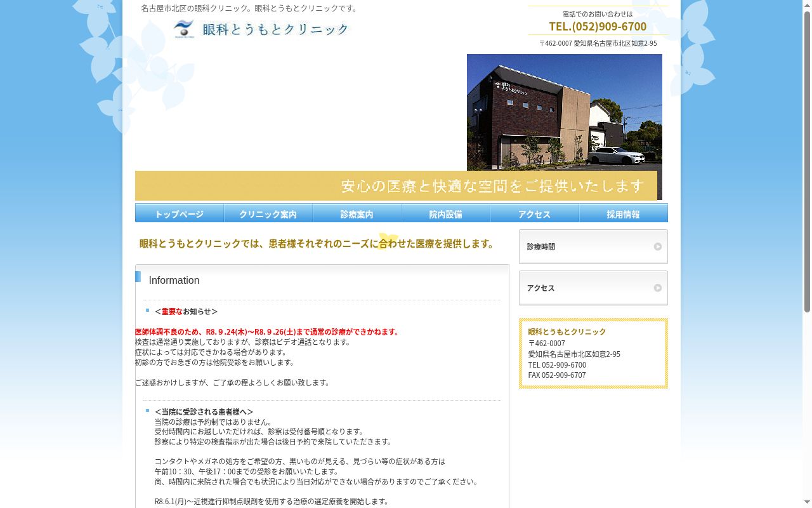Click the tagline 名古屋市北区の眼科クリニック text
The height and width of the screenshot is (508, 812).
pyautogui.click(x=251, y=8)
